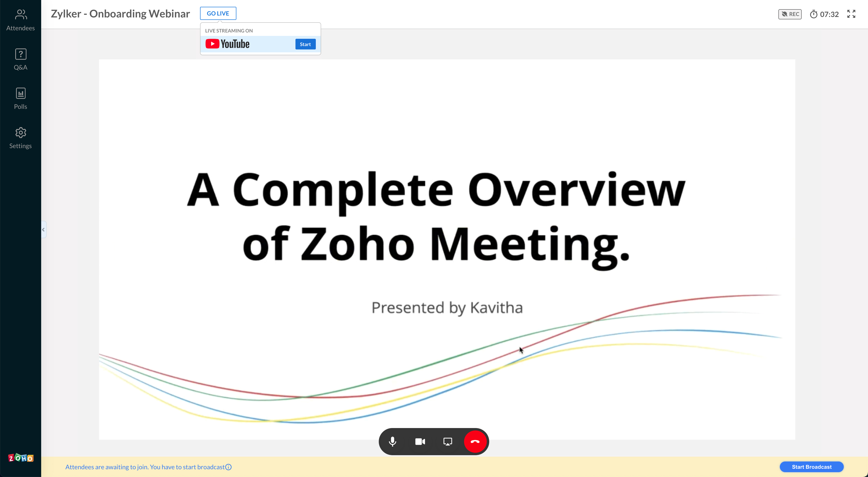Click the YouTube logo in the streaming popup
The width and height of the screenshot is (868, 477).
tap(227, 44)
